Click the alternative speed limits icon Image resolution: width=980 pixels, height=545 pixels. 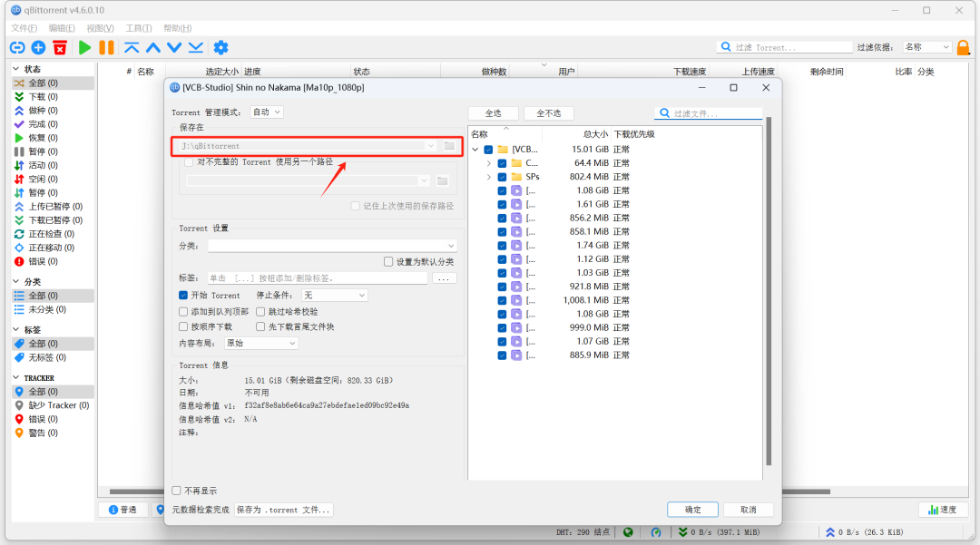click(656, 532)
